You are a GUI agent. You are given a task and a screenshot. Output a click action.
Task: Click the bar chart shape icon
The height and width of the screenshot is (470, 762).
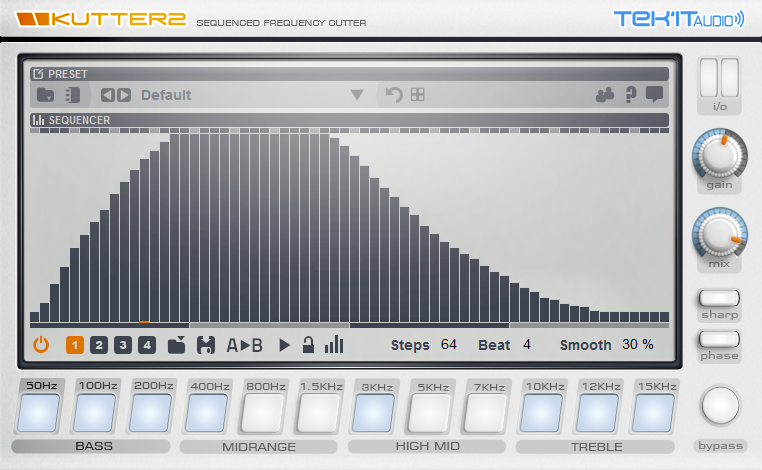coord(334,345)
